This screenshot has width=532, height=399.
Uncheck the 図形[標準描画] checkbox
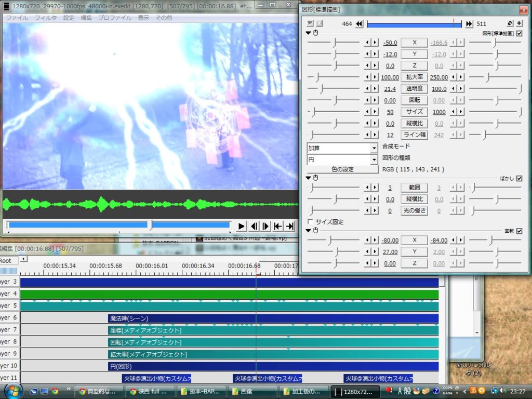point(519,33)
